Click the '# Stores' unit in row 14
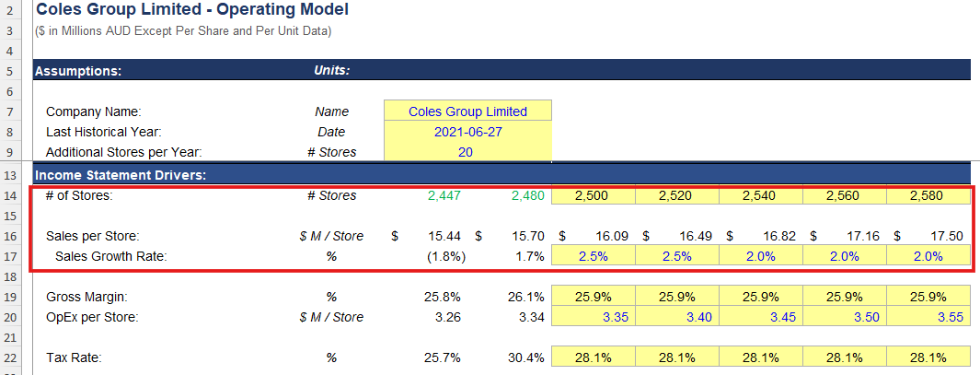Viewport: 980px width, 375px height. point(331,196)
